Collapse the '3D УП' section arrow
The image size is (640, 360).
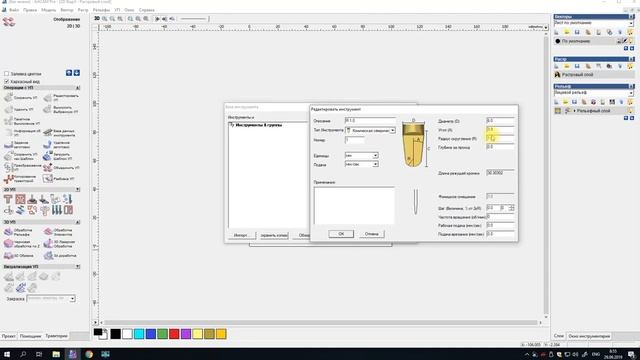tap(78, 222)
